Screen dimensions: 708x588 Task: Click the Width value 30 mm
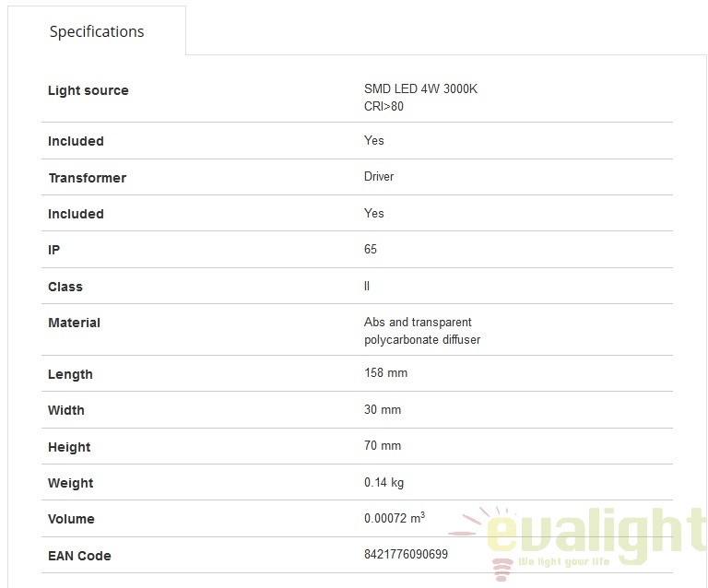pos(383,409)
